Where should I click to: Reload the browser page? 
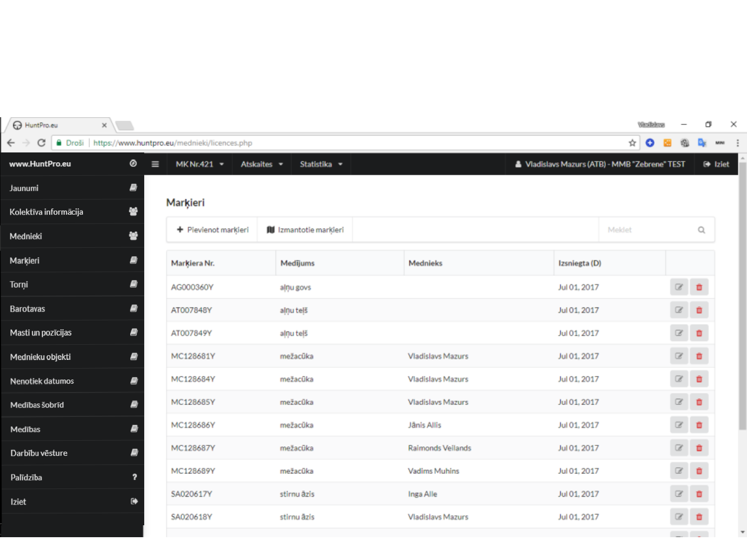point(41,143)
